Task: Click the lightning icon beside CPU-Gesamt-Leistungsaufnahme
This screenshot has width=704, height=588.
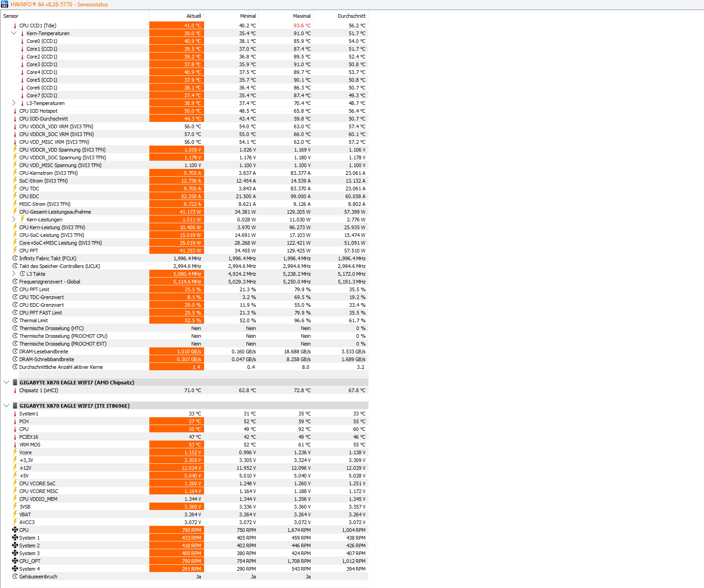Action: (x=15, y=212)
